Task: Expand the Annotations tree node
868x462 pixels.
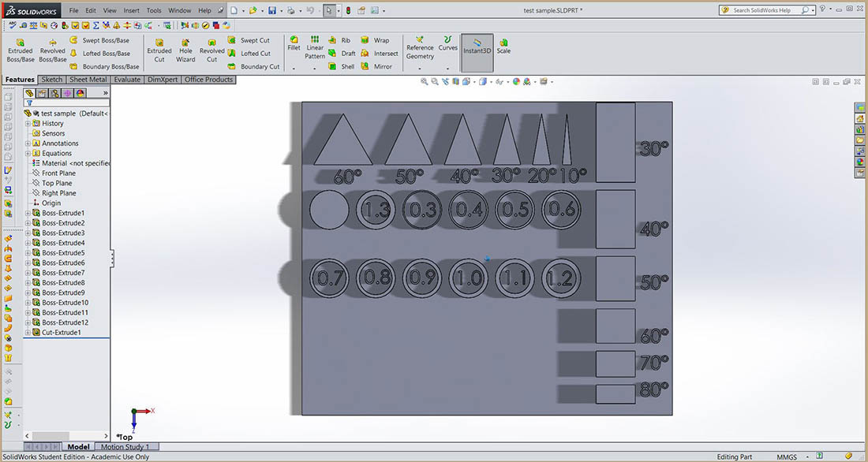Action: coord(28,143)
